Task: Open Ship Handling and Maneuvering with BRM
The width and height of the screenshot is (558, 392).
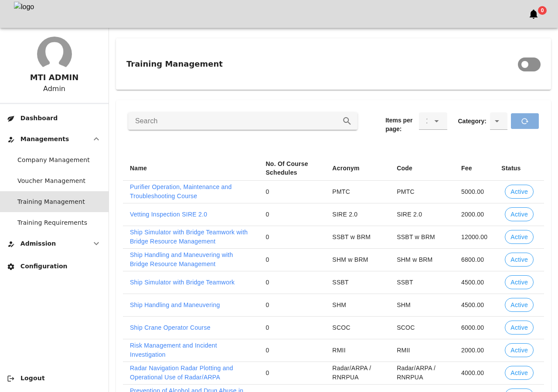Action: 181,260
